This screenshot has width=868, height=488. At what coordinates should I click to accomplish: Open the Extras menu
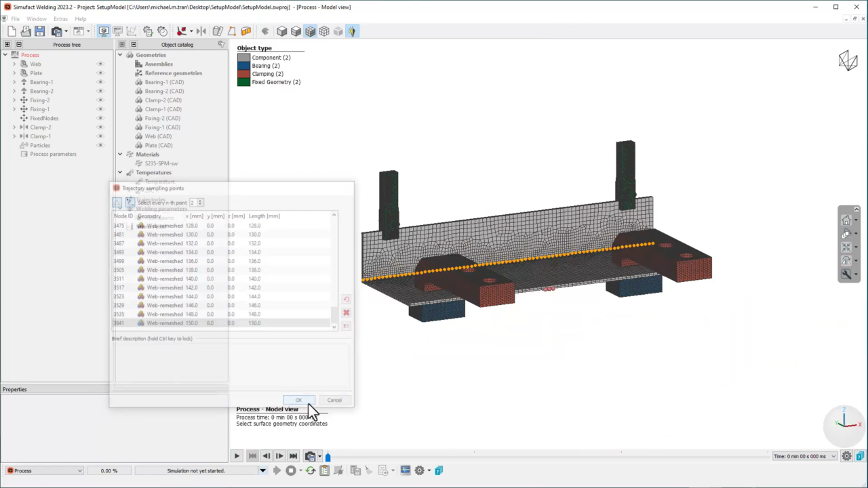tap(60, 19)
